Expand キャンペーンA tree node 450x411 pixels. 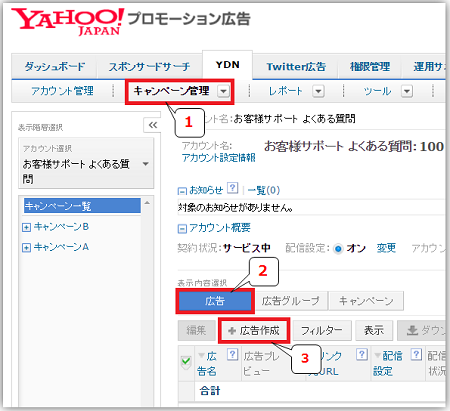(x=26, y=248)
